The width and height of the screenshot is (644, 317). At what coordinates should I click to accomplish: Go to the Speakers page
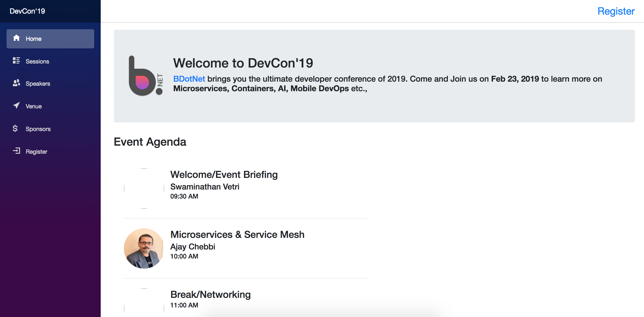(38, 84)
